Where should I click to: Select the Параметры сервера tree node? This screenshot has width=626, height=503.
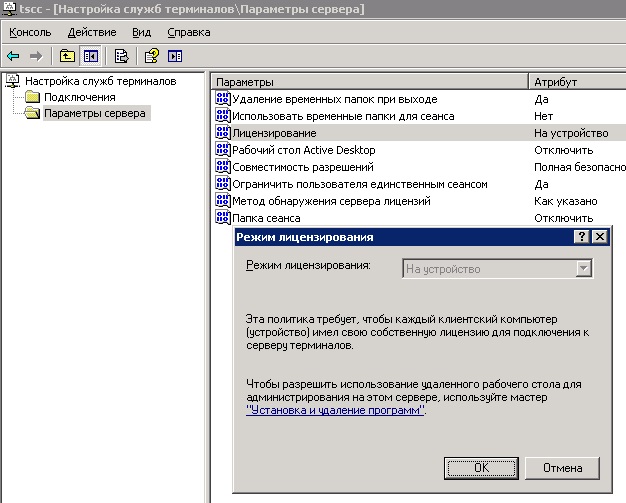(x=95, y=113)
